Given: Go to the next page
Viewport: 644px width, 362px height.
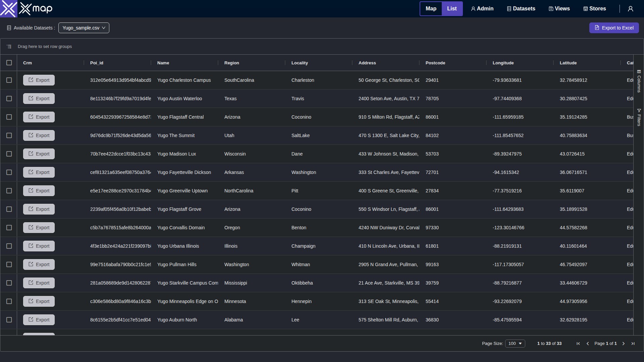Looking at the screenshot, I should coord(624,344).
